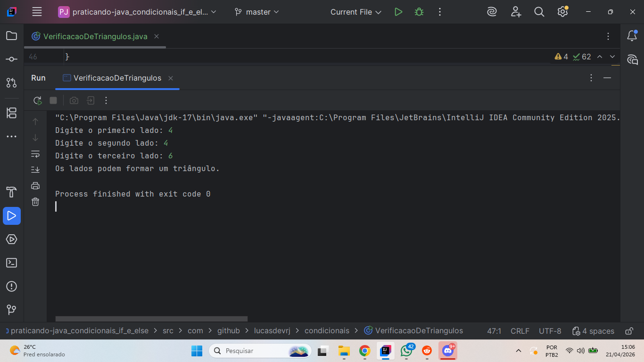Open the Structure tool window
The width and height of the screenshot is (644, 362).
coord(12,113)
